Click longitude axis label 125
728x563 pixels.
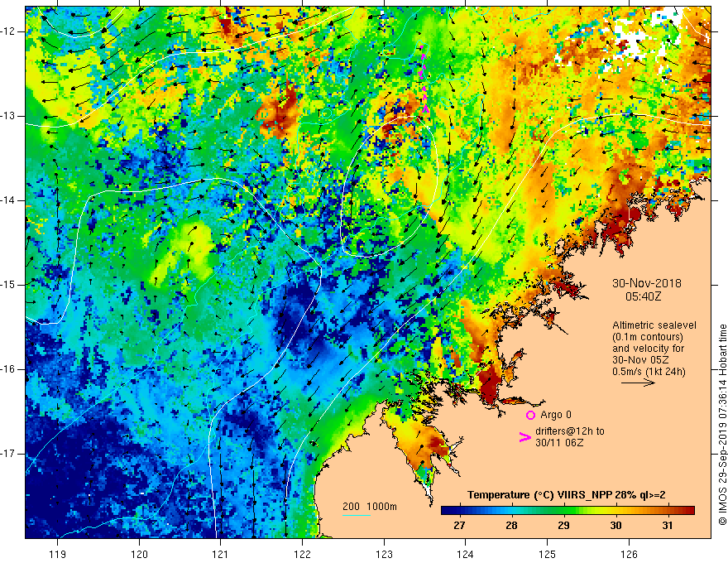tap(547, 554)
